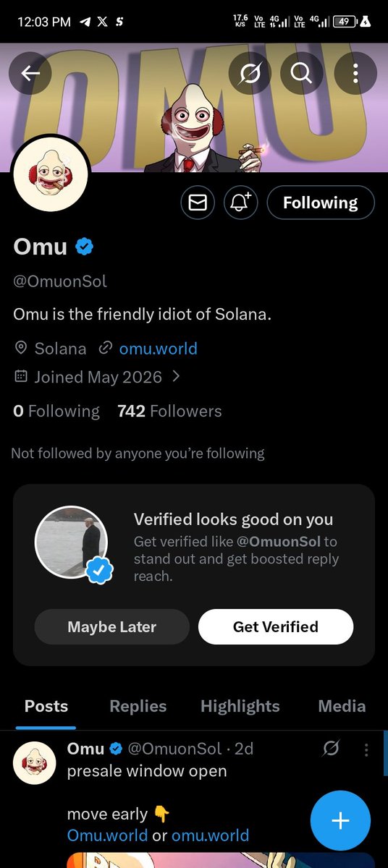Tap the Get Verified button
This screenshot has height=868, width=388.
coord(276,626)
